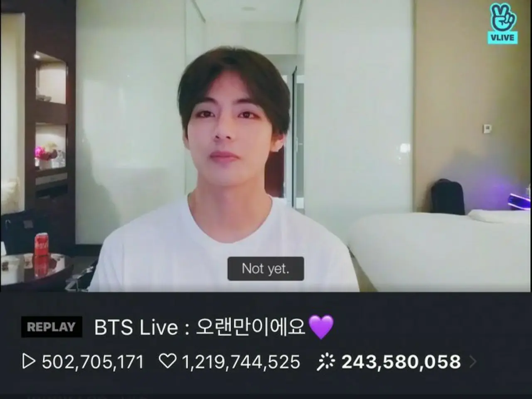
Task: Select the 502,705,171 view count
Action: click(x=93, y=362)
